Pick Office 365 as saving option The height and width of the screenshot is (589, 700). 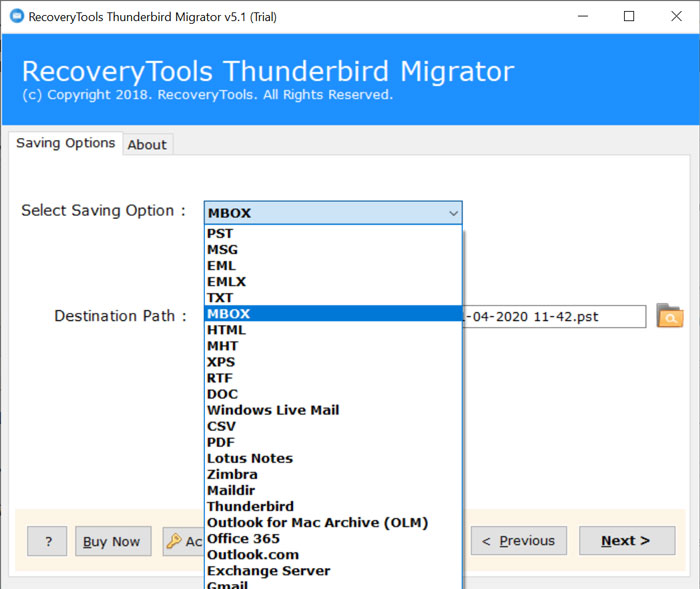333,539
